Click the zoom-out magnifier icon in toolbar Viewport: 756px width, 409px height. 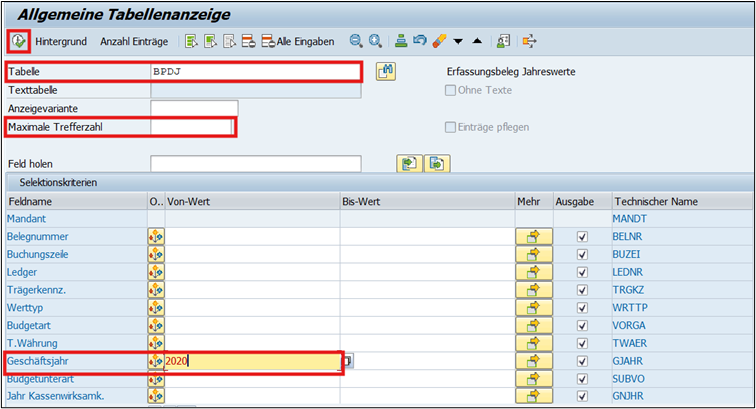click(x=355, y=41)
